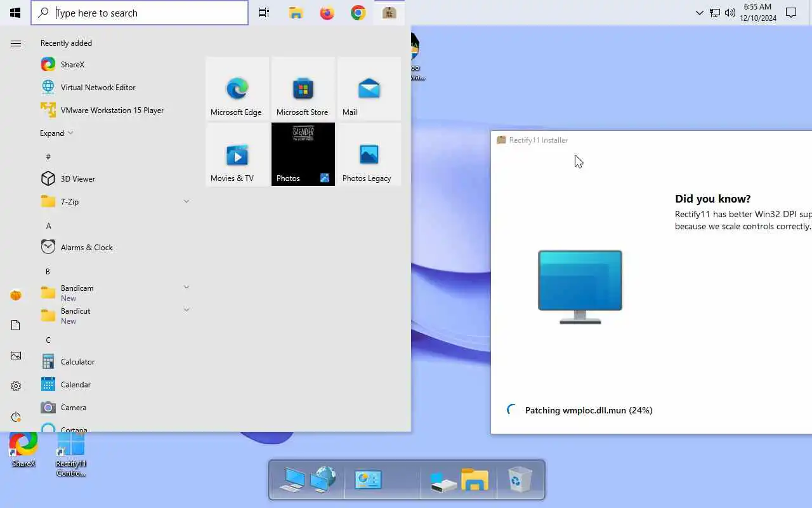812x508 pixels.
Task: Open Alarms & Clock
Action: coord(114,248)
